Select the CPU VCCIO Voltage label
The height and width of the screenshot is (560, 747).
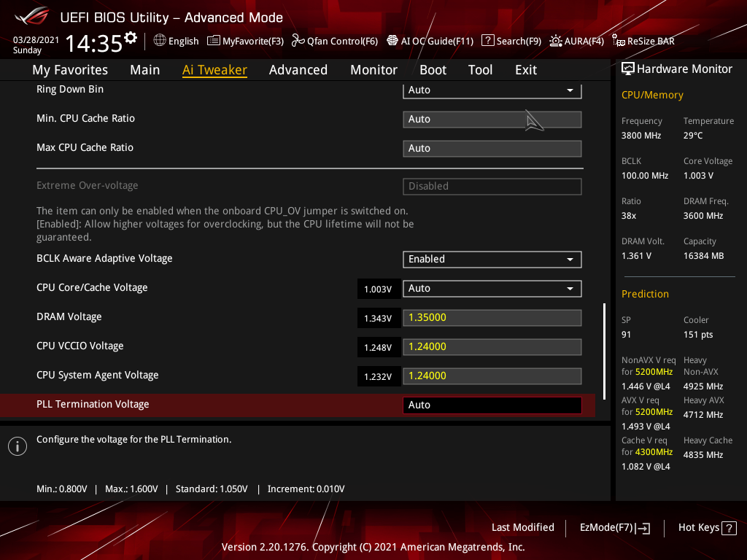click(80, 346)
